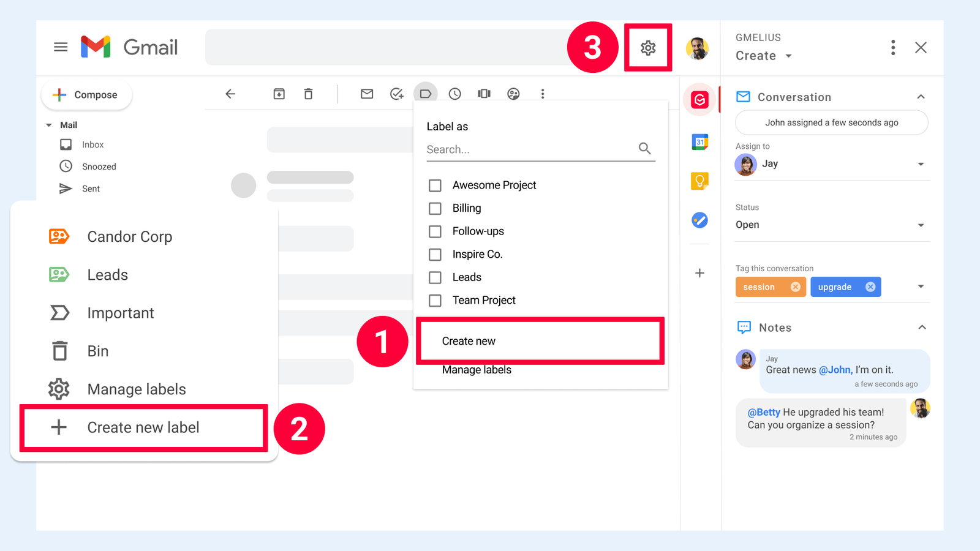The width and height of the screenshot is (980, 551).
Task: Open Google Tasks in side panel
Action: [x=699, y=220]
